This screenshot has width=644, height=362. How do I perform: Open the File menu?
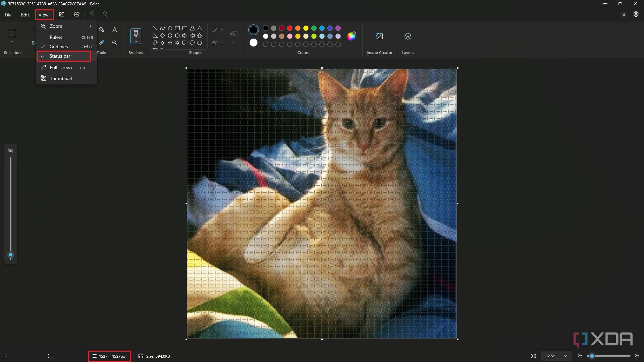8,15
